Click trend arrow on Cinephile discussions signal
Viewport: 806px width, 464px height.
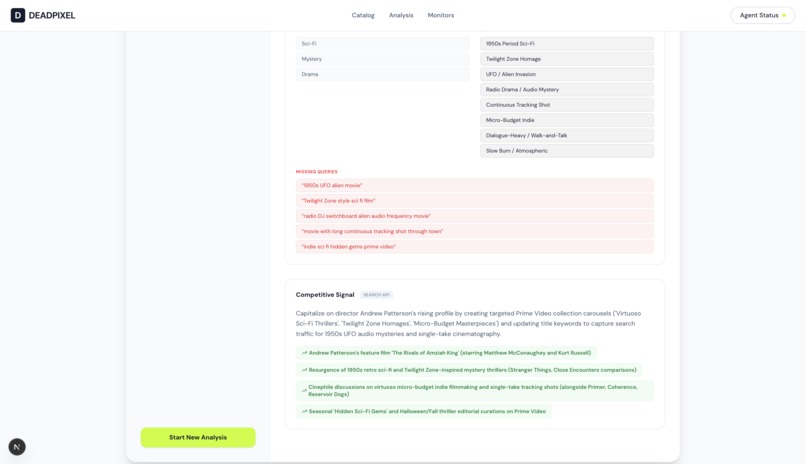point(304,391)
